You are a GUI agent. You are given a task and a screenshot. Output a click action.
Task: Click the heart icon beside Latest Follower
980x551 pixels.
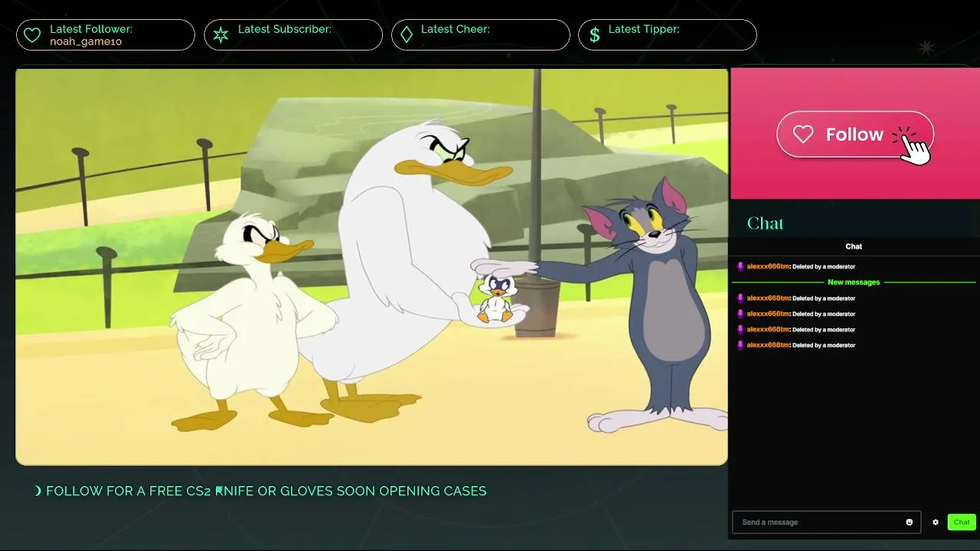pos(32,35)
